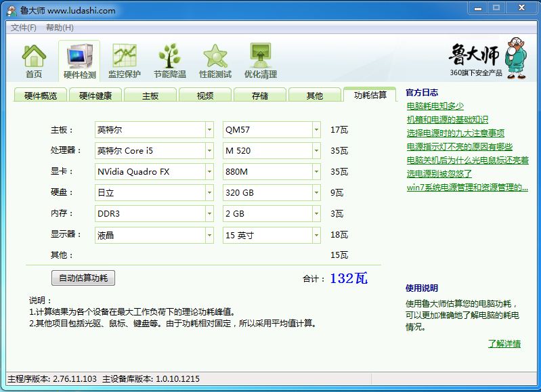Viewport: 541px width, 392px height.
Task: Switch to the 存储 tab
Action: point(260,95)
